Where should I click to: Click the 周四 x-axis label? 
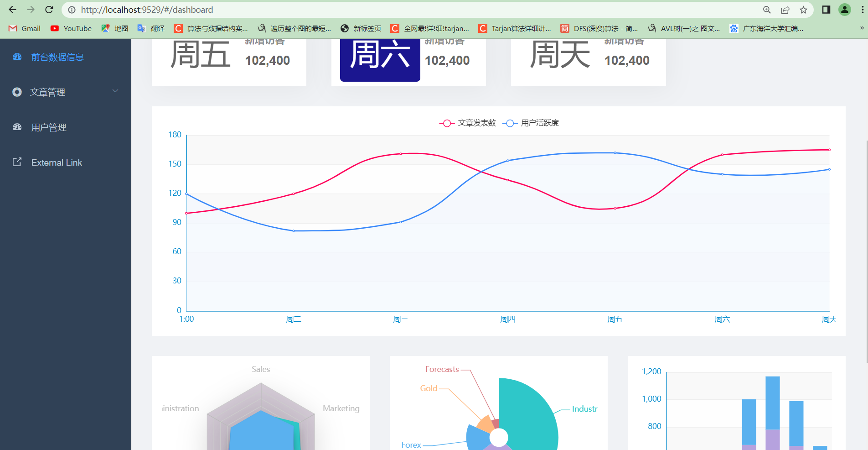point(508,319)
